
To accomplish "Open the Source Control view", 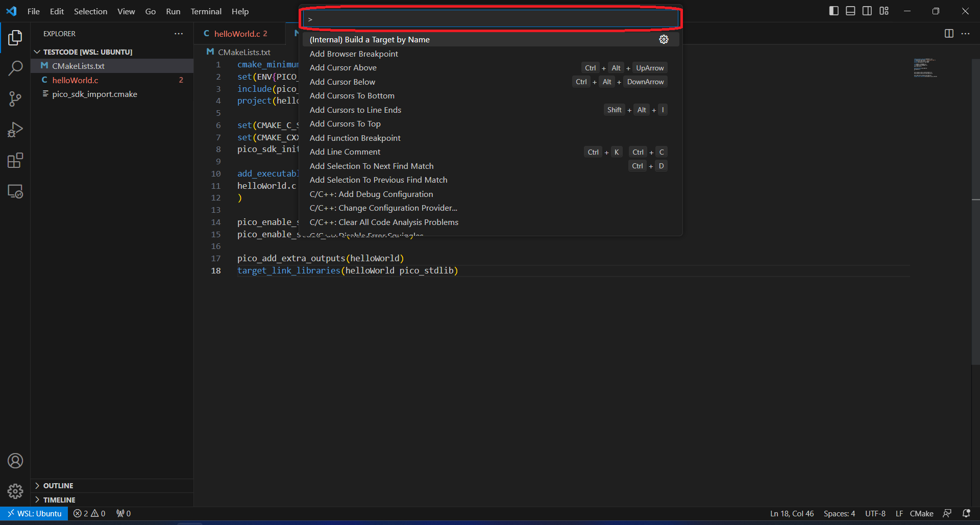I will click(15, 99).
